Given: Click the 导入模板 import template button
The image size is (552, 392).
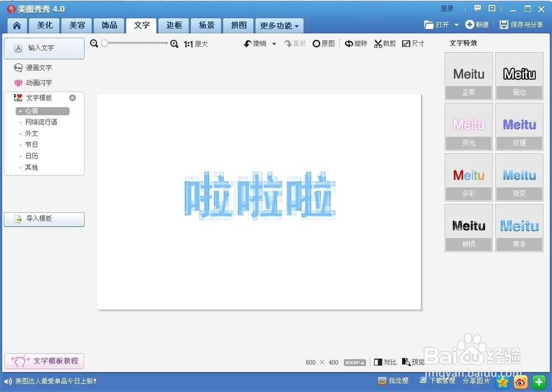Looking at the screenshot, I should point(44,219).
